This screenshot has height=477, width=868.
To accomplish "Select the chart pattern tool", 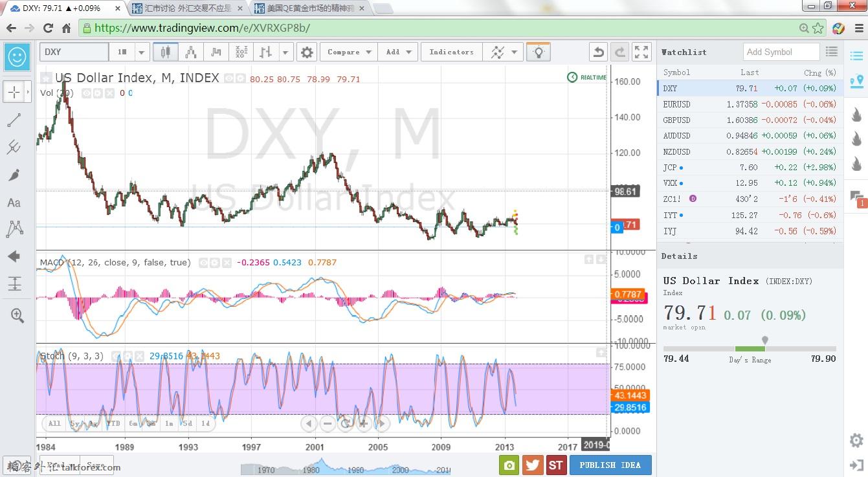I will (14, 228).
